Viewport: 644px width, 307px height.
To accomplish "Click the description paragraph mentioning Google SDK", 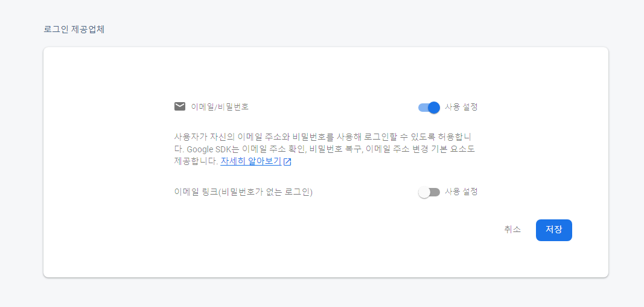I will pos(325,148).
